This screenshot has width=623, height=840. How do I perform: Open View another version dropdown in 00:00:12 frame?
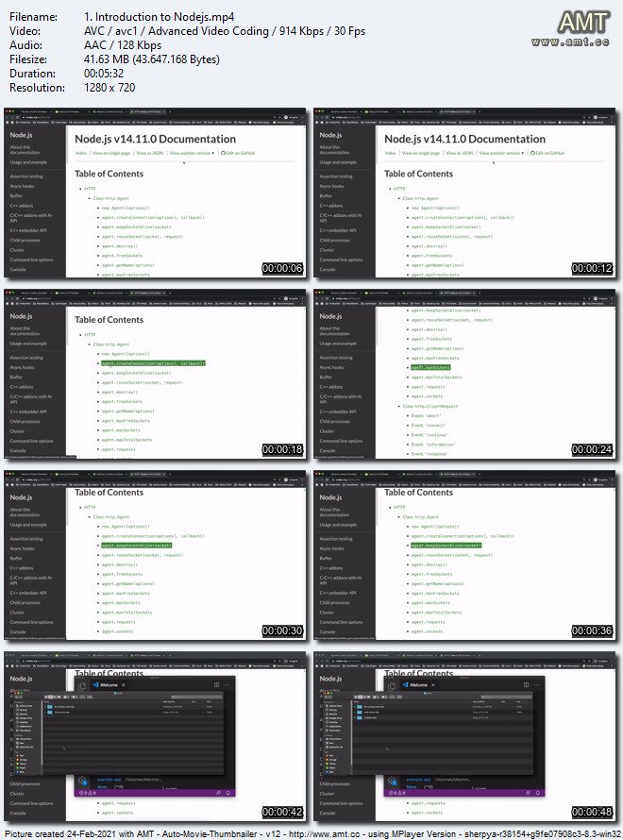(x=501, y=153)
